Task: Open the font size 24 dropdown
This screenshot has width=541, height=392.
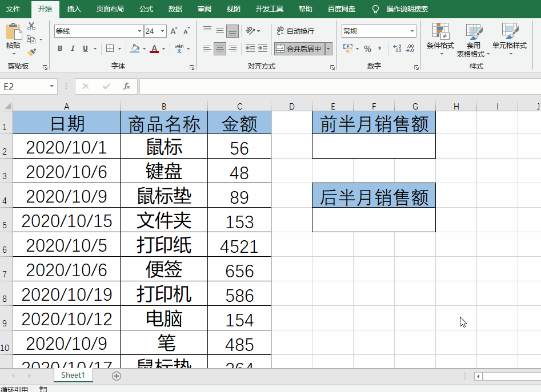Action: [162, 31]
